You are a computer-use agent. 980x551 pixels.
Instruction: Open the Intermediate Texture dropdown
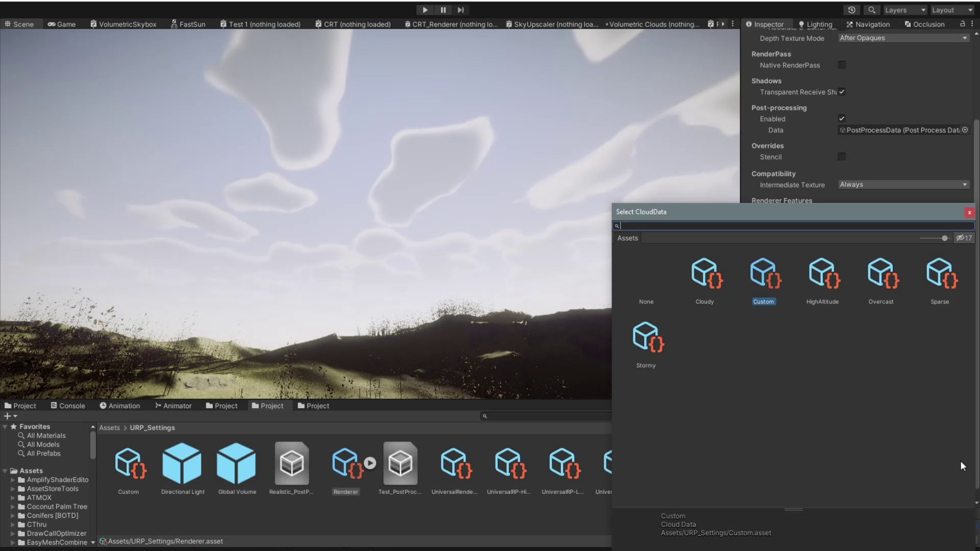coord(903,184)
